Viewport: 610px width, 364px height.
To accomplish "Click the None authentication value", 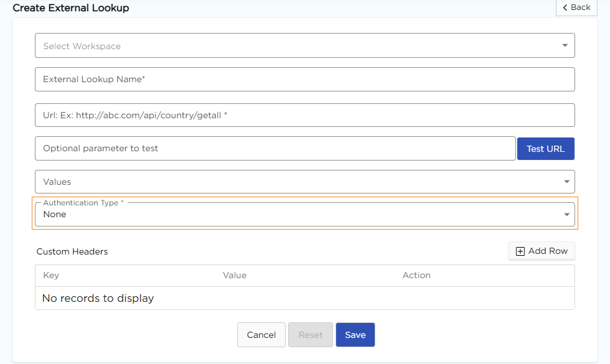I will click(55, 215).
